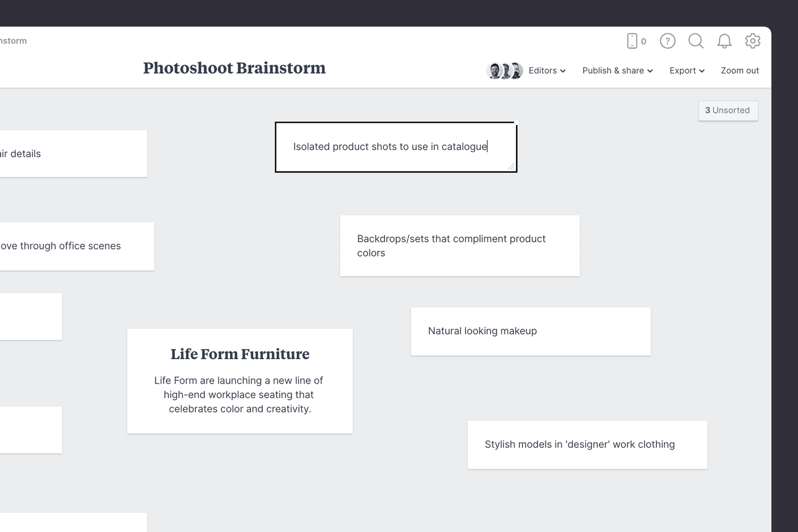The width and height of the screenshot is (798, 532).
Task: Open the help question mark icon
Action: pos(668,41)
